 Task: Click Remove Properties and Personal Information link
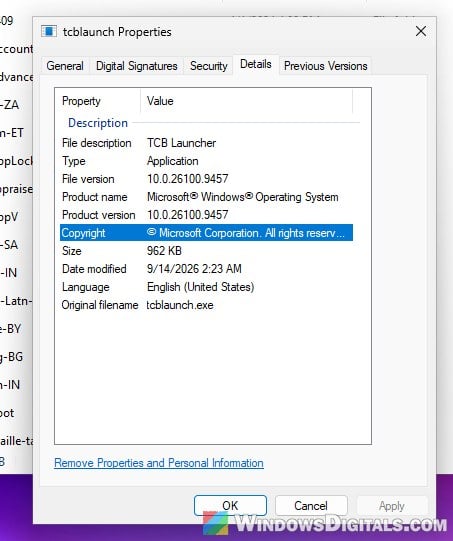[x=159, y=463]
